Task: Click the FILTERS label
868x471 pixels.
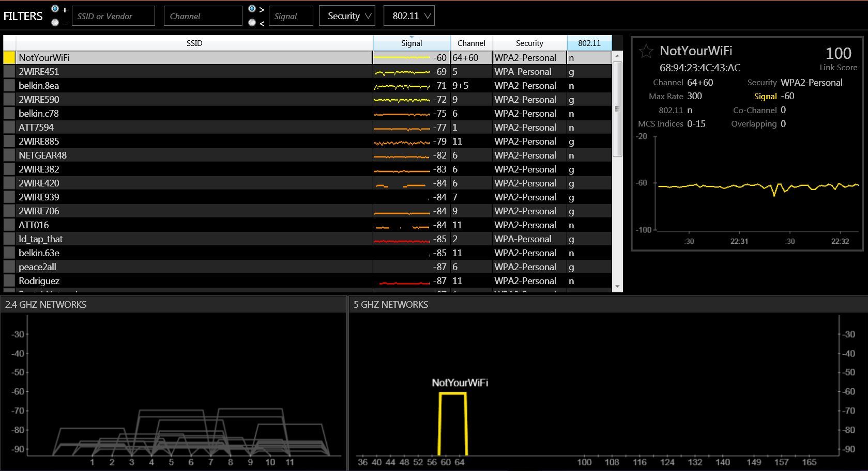Action: click(x=23, y=16)
